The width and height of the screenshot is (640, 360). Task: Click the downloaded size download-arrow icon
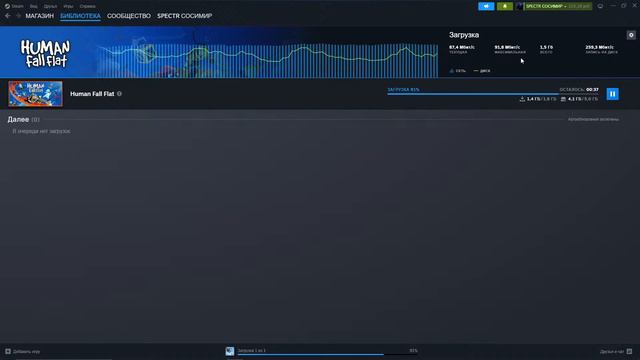522,99
